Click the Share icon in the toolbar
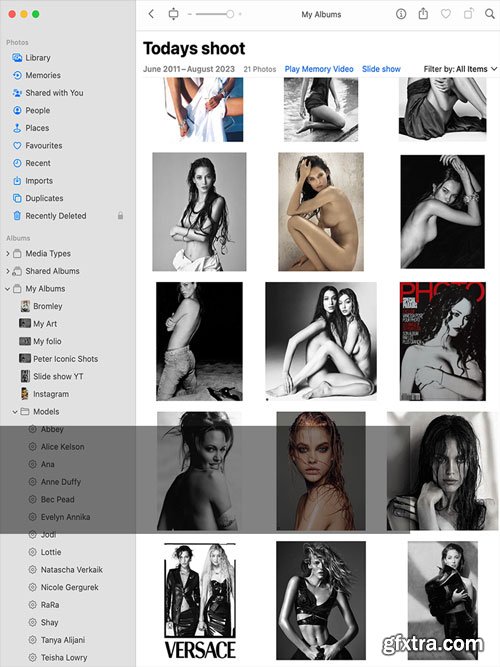The height and width of the screenshot is (667, 500). (423, 14)
